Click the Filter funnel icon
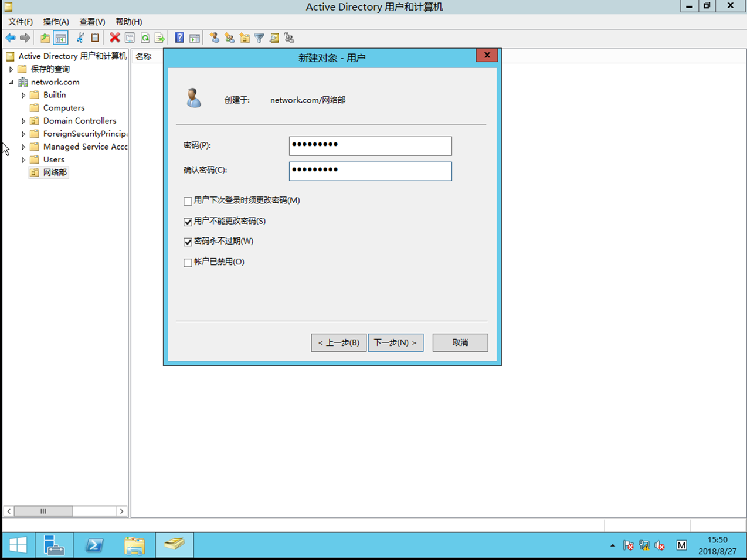 point(259,38)
